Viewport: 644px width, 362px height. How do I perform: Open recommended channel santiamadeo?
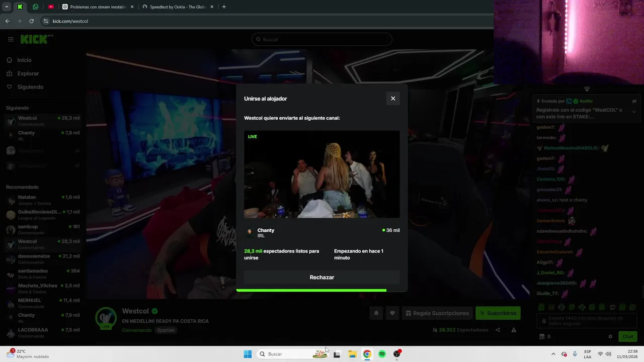(x=43, y=274)
